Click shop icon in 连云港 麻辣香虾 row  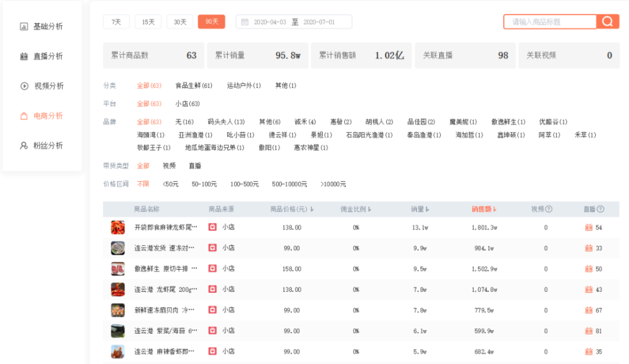[213, 351]
